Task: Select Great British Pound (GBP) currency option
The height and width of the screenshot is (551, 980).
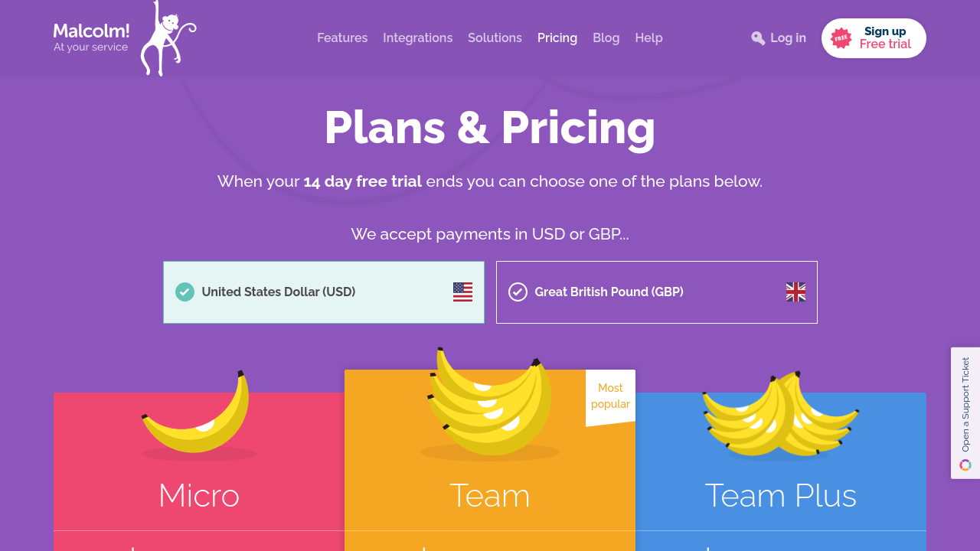Action: [x=657, y=292]
